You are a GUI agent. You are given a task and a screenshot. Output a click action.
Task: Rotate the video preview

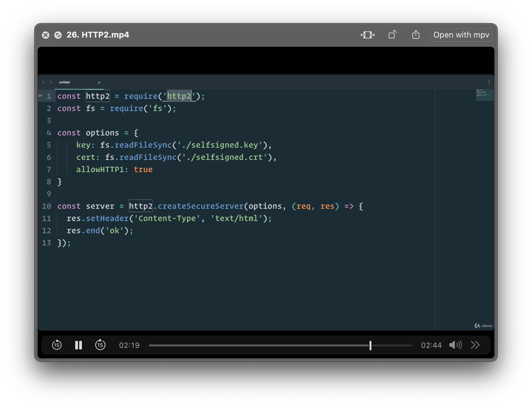pos(392,35)
